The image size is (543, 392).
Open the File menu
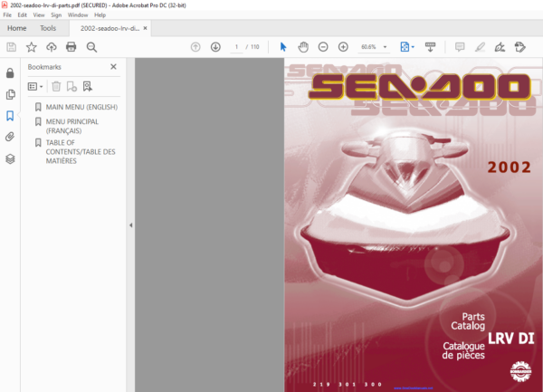point(7,14)
